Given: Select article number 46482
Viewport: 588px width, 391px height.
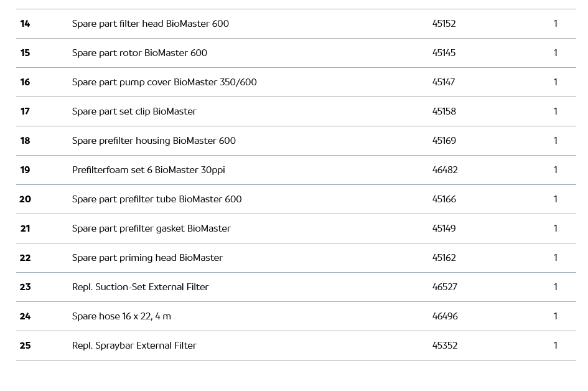Looking at the screenshot, I should pyautogui.click(x=445, y=170).
